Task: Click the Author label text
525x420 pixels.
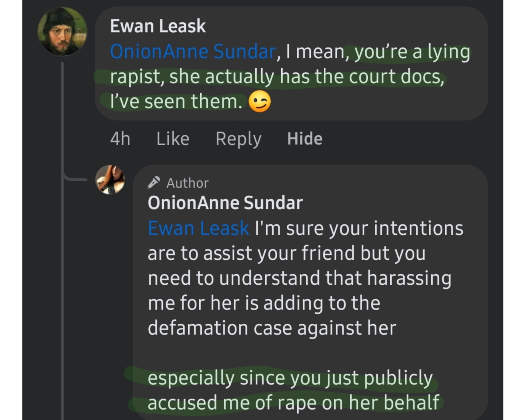Action: click(187, 183)
